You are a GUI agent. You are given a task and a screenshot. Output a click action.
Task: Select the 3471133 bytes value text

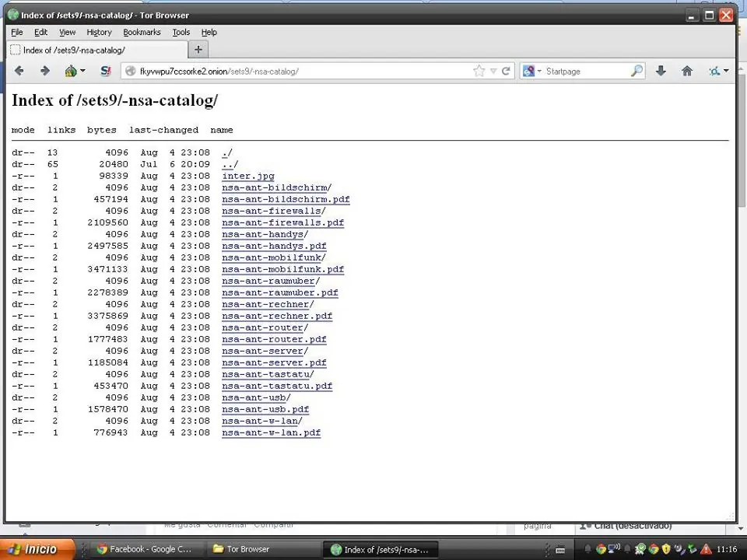[x=107, y=270]
